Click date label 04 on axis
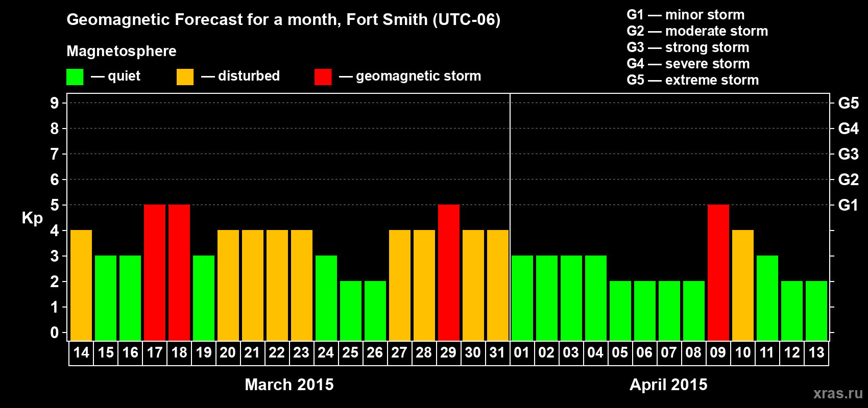 click(x=595, y=353)
